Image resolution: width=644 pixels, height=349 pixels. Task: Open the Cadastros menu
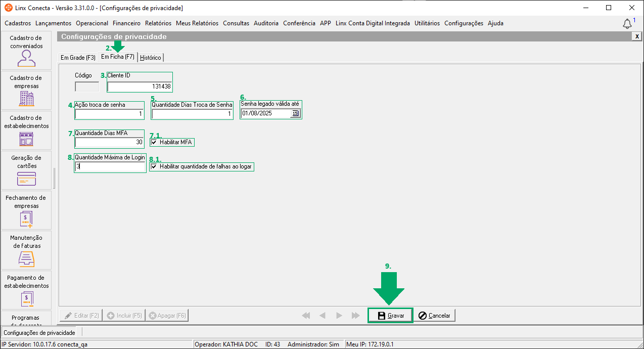(18, 23)
